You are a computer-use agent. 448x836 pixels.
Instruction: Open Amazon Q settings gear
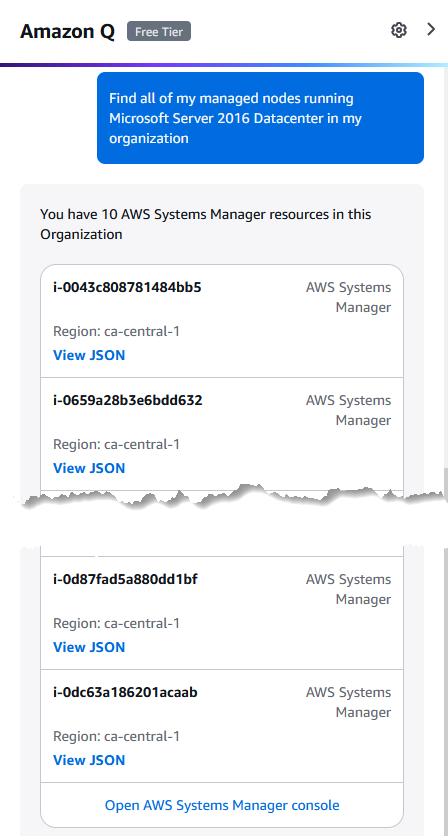click(398, 30)
